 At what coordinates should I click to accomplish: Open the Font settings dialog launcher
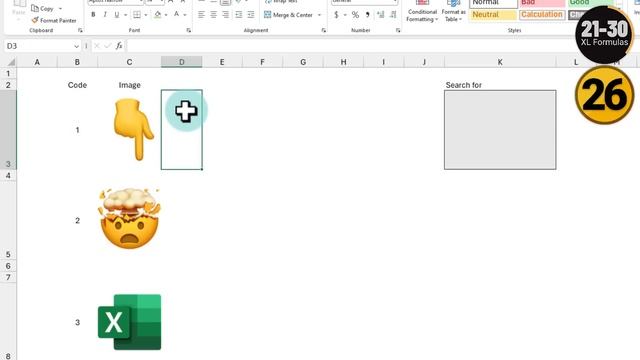(x=189, y=30)
